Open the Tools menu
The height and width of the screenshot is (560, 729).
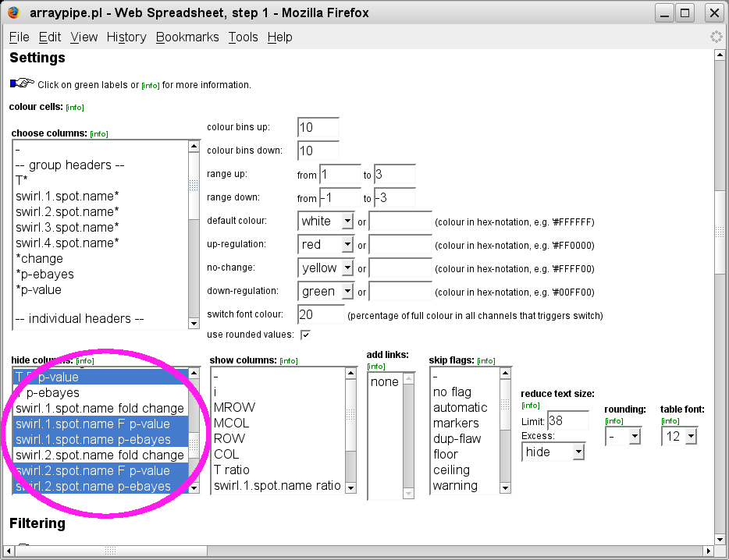pyautogui.click(x=244, y=37)
